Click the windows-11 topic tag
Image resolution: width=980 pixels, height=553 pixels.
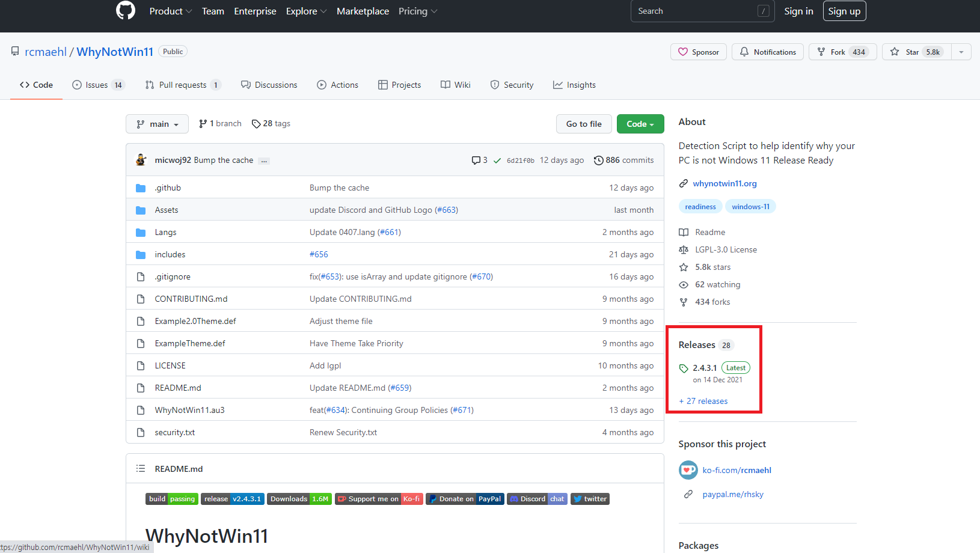coord(750,206)
